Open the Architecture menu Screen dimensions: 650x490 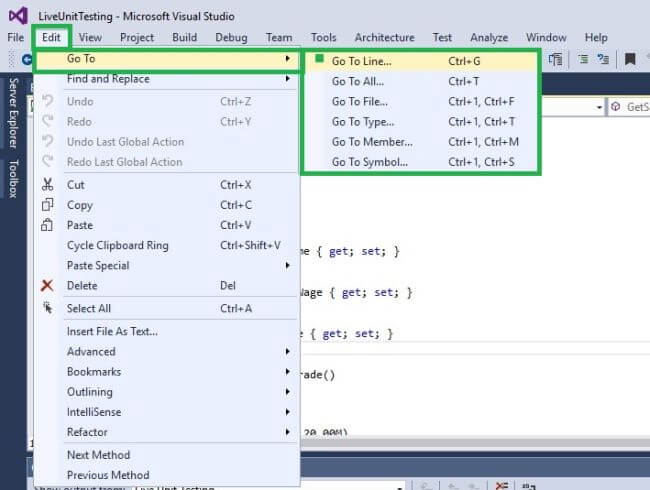[x=384, y=37]
